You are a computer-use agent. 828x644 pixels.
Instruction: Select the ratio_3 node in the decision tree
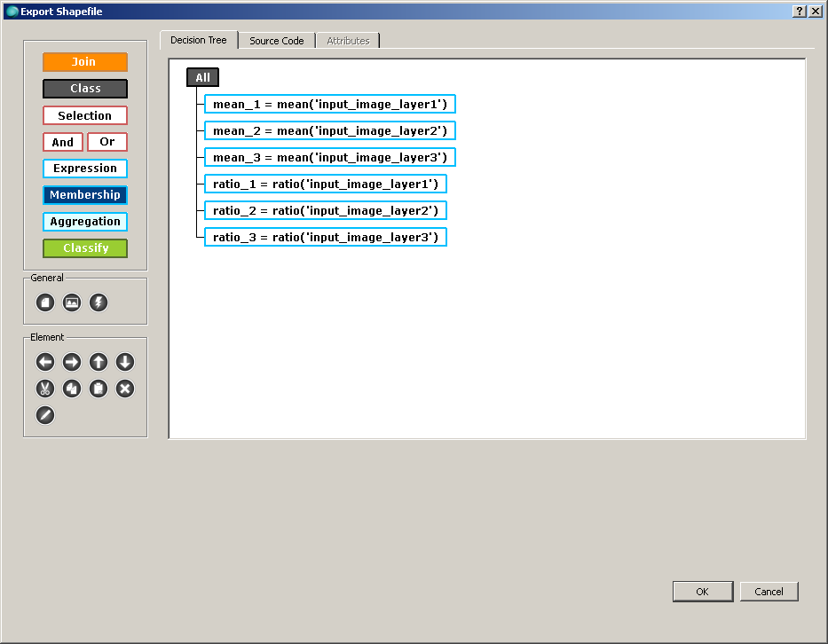pyautogui.click(x=325, y=237)
